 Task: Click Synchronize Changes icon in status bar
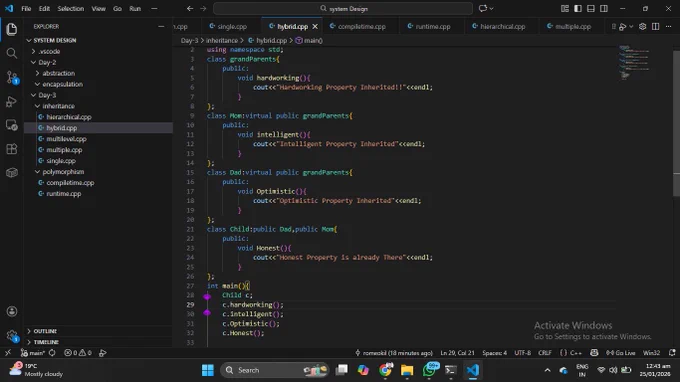(x=52, y=353)
